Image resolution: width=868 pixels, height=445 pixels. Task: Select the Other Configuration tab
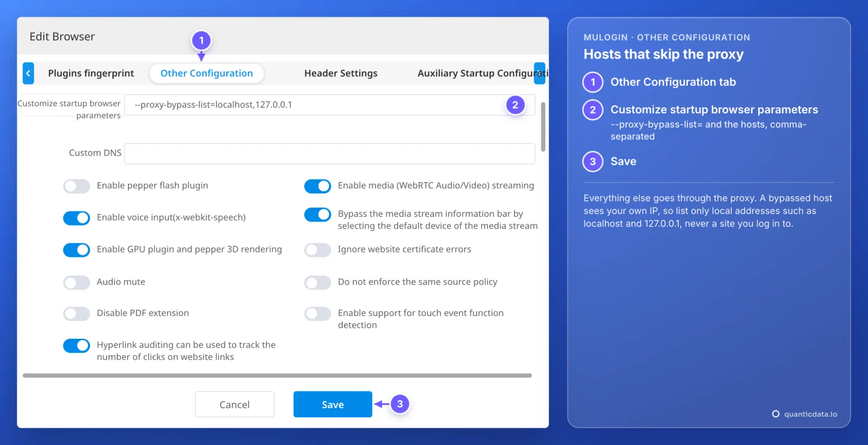click(x=207, y=73)
